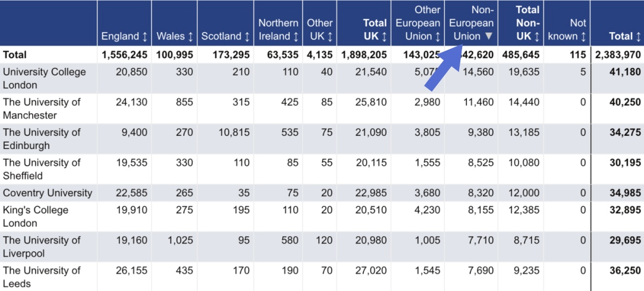This screenshot has width=644, height=291.
Task: Click Sheffield Non-EU cell 8,525
Action: 481,163
